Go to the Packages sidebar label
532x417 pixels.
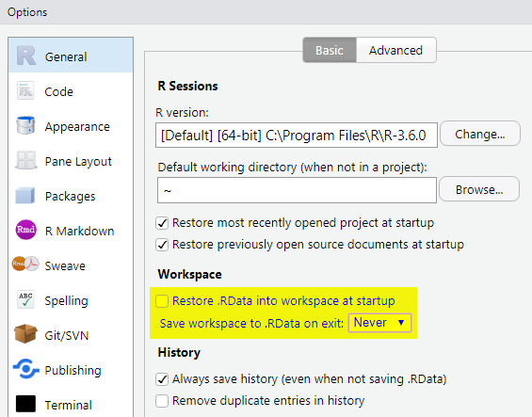(x=71, y=197)
